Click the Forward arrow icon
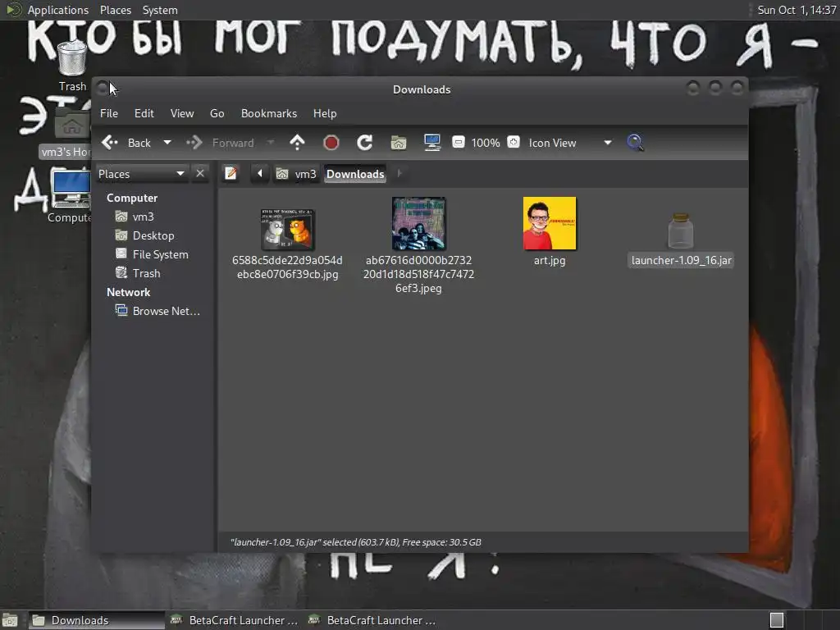The height and width of the screenshot is (630, 840). (194, 143)
